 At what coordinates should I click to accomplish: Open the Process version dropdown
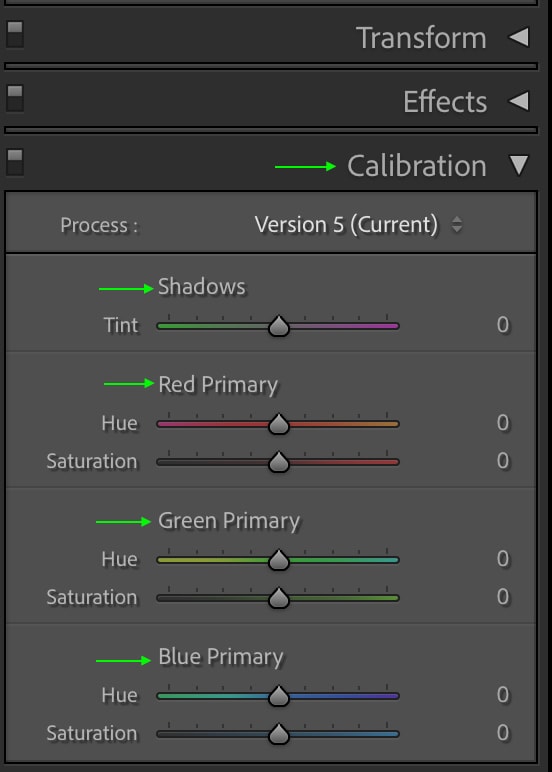point(358,225)
